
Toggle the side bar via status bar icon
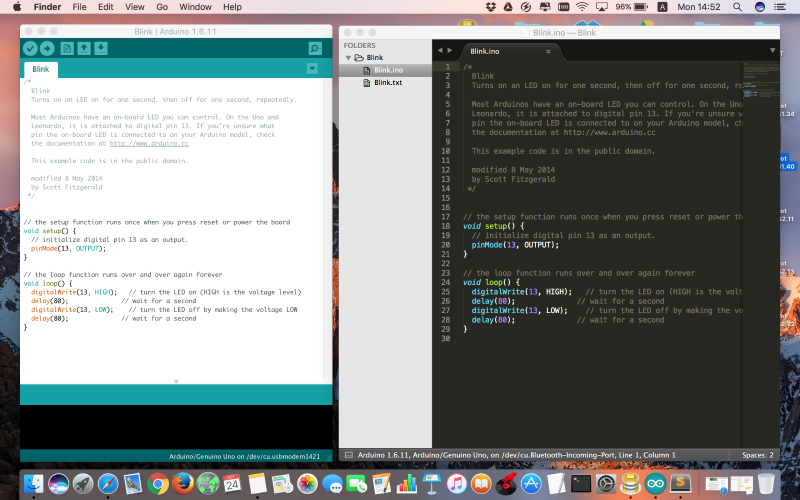click(348, 455)
